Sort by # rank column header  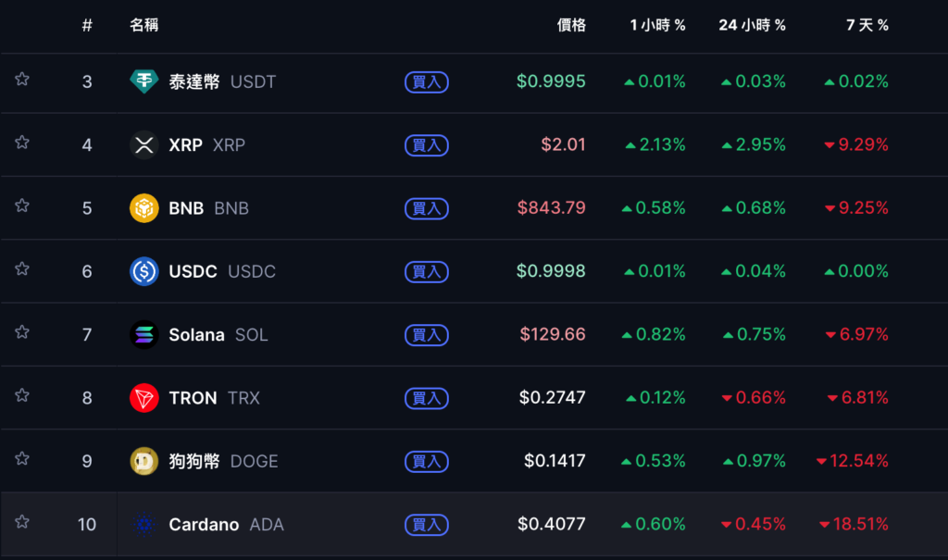point(87,25)
